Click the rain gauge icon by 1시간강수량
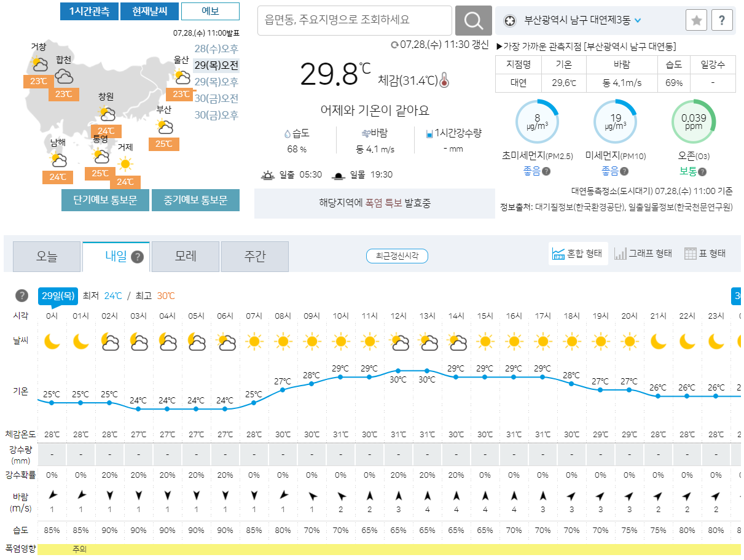This screenshot has width=744, height=560. [x=430, y=133]
